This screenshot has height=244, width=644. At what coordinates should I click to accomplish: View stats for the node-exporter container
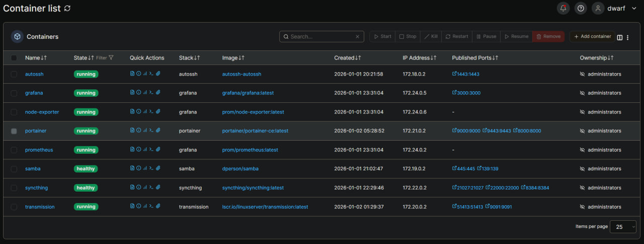point(145,112)
